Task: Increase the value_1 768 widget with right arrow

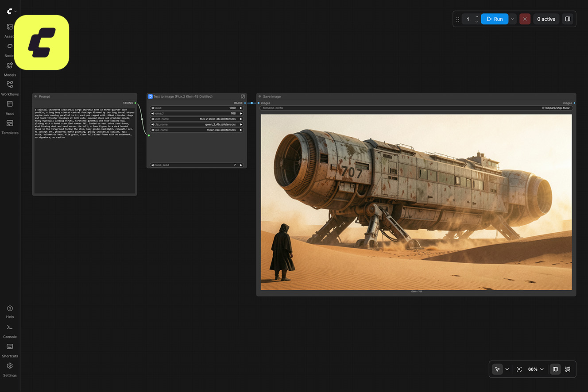Action: pyautogui.click(x=241, y=113)
